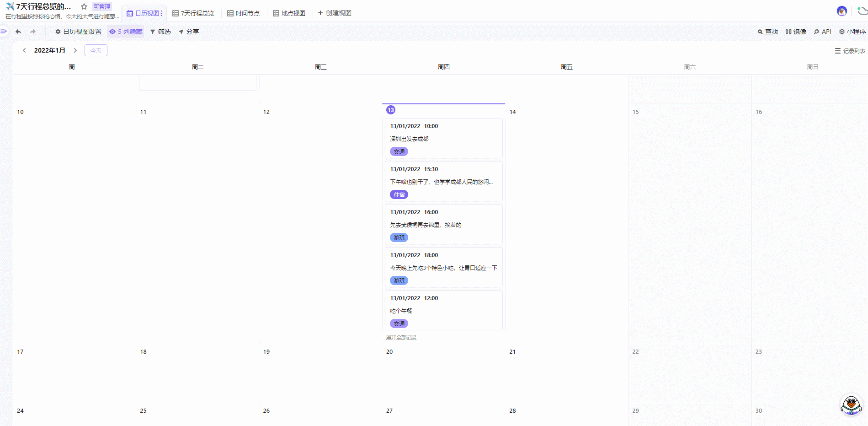The height and width of the screenshot is (426, 868).
Task: Open the 镜像 mirror option
Action: click(796, 32)
